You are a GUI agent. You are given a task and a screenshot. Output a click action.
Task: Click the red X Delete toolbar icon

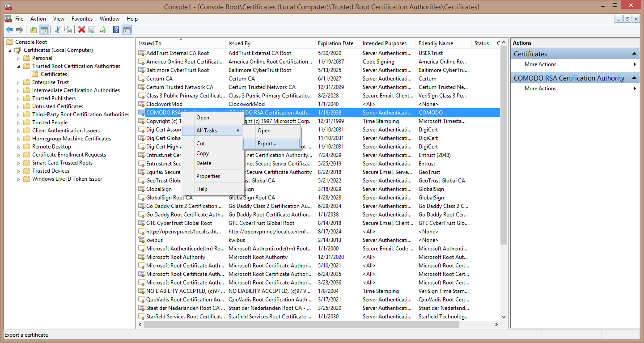coord(81,30)
